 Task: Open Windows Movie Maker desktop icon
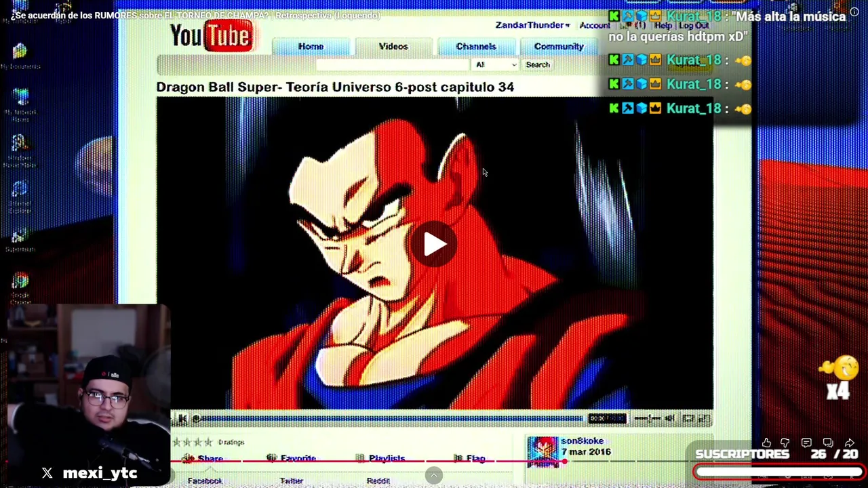pos(20,150)
